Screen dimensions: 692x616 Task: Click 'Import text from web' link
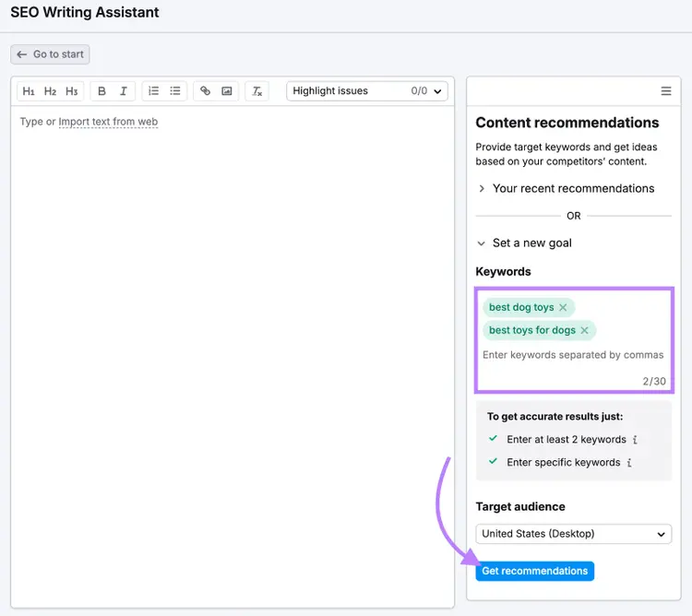tap(108, 122)
